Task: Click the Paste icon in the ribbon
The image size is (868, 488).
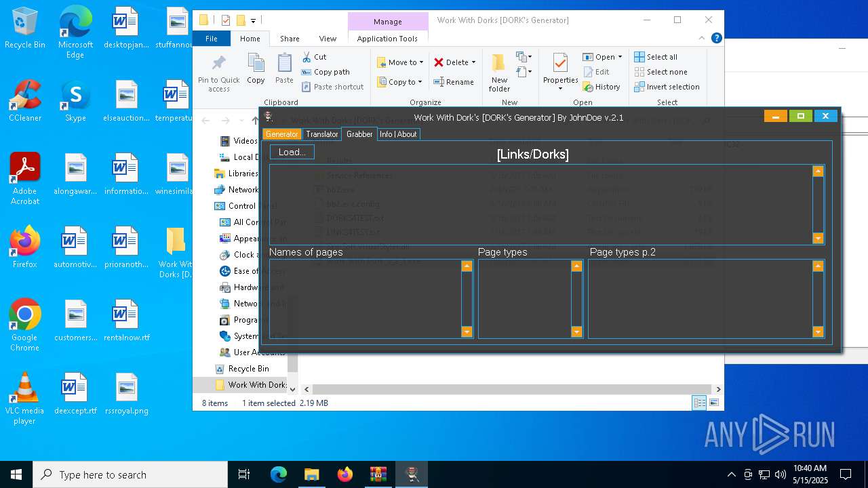Action: click(284, 63)
